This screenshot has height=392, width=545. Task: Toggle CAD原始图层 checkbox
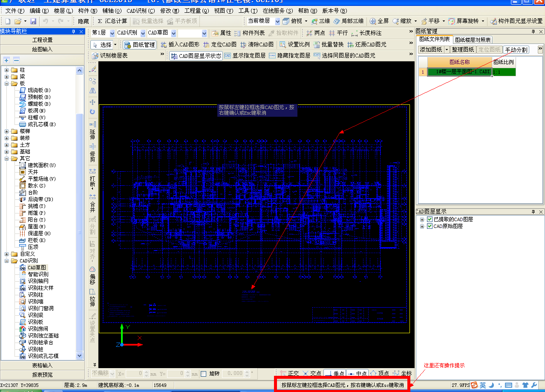[x=430, y=226]
